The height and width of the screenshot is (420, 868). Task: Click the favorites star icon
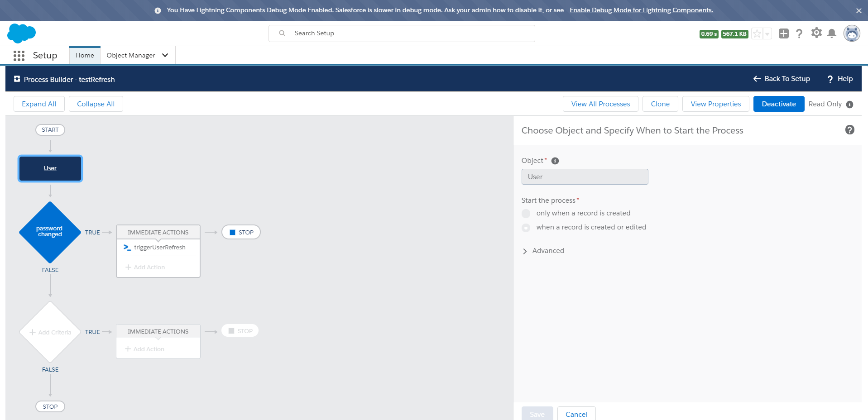click(757, 34)
